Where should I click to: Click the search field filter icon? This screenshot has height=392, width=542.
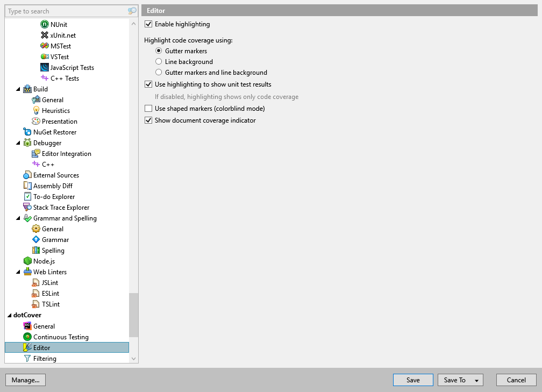point(131,11)
